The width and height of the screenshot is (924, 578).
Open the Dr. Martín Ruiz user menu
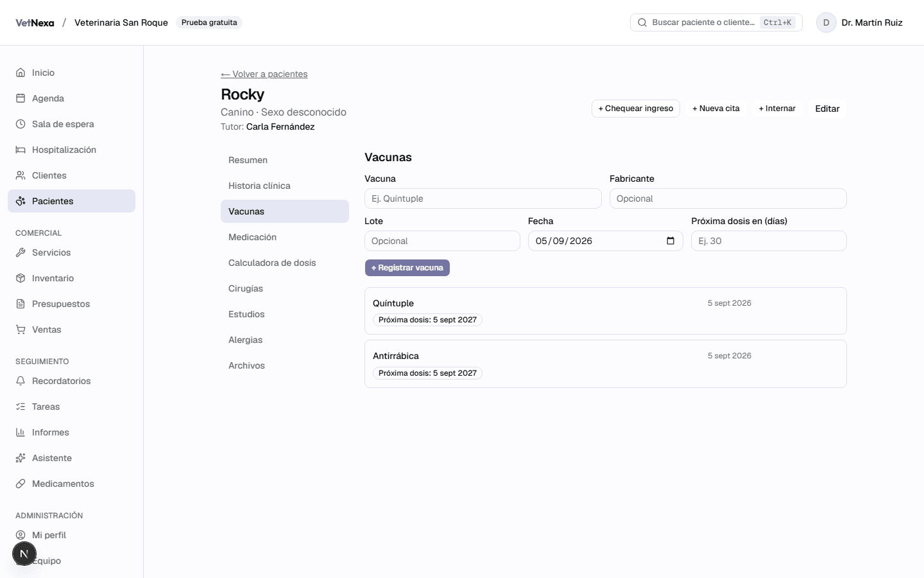pyautogui.click(x=860, y=22)
